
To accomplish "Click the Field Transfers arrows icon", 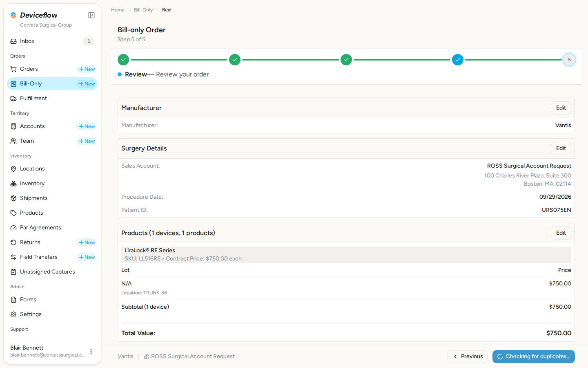I will (x=13, y=257).
